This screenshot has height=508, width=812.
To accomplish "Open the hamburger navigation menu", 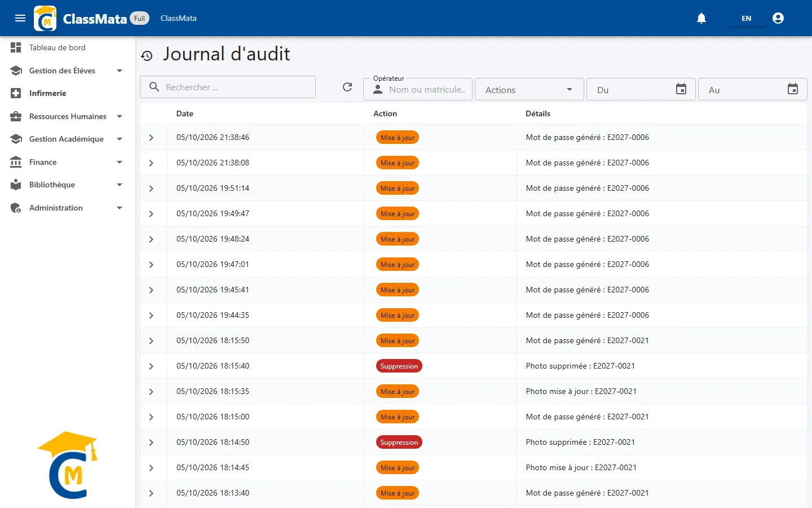I will (20, 18).
